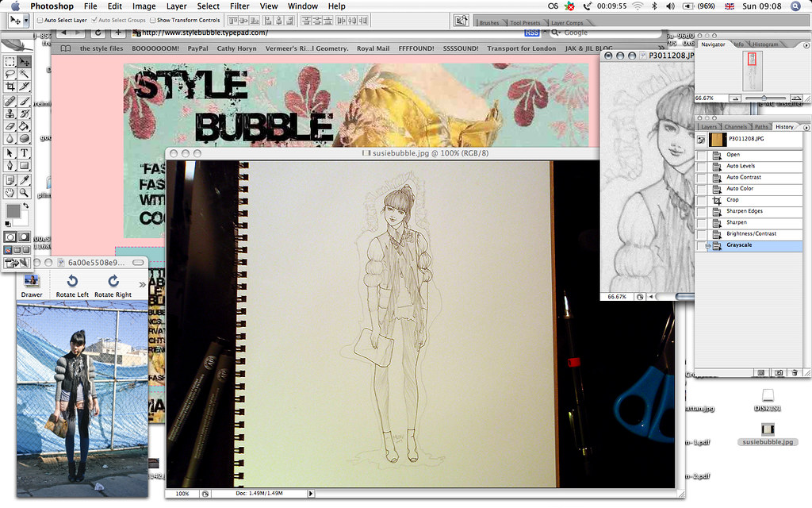Tick the Show Transform Controls checkbox
812x508 pixels.
click(152, 20)
